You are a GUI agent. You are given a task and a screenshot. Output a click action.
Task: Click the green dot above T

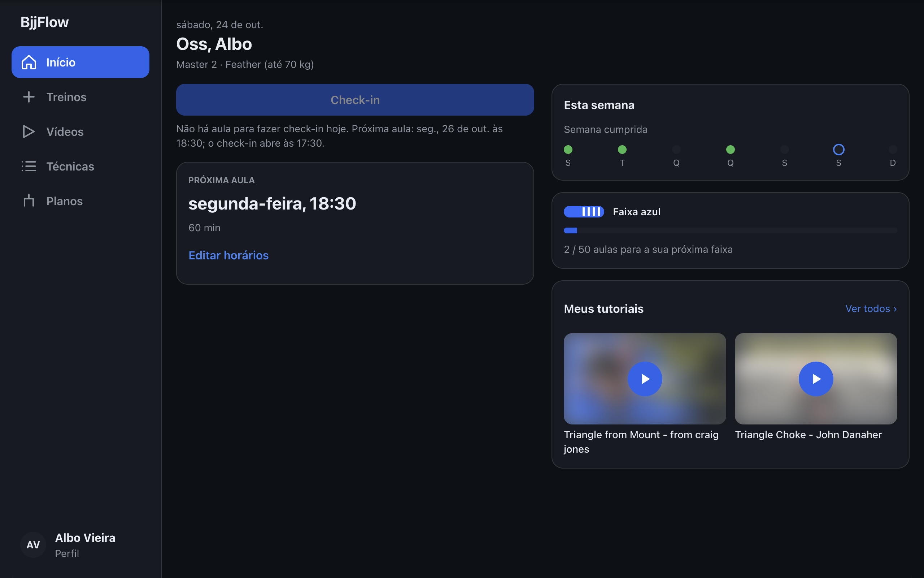(x=622, y=150)
